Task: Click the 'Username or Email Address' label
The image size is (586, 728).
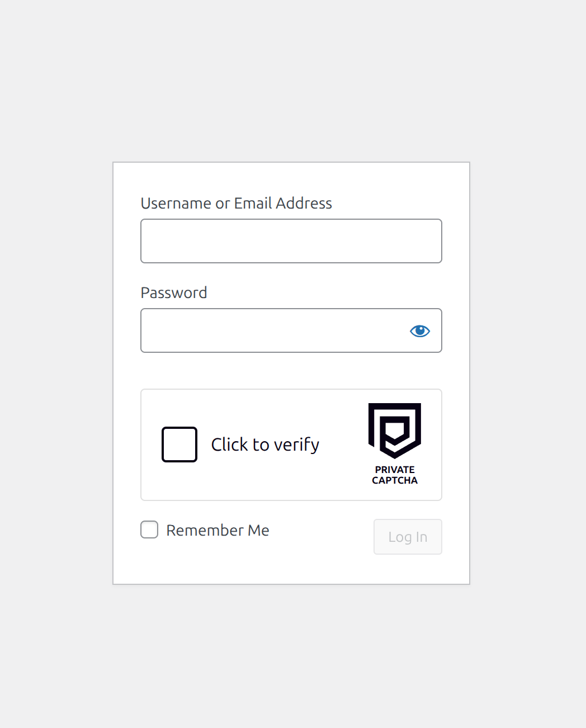Action: (x=236, y=203)
